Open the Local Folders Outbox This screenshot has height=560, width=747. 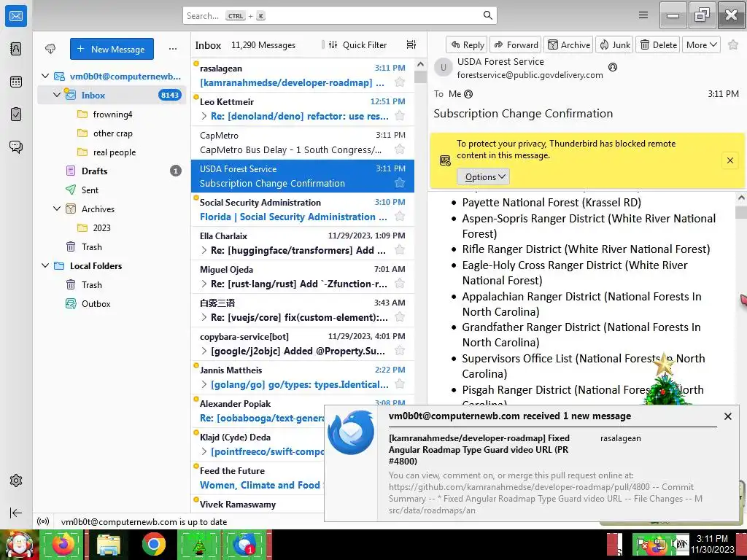click(x=112, y=303)
